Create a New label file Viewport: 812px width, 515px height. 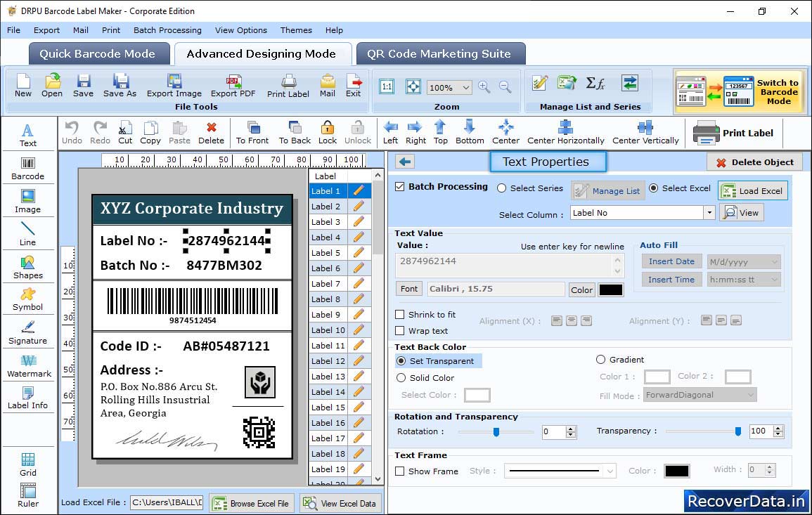pos(22,86)
